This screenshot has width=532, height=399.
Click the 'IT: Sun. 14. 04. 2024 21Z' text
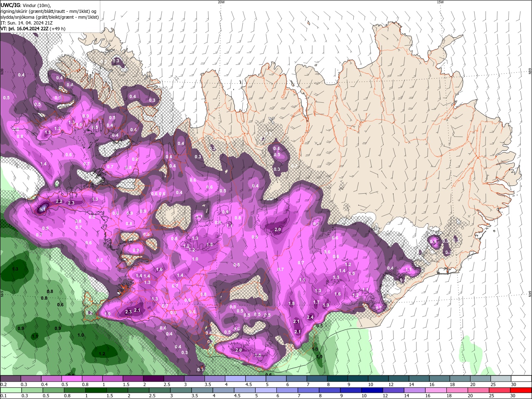coord(27,23)
